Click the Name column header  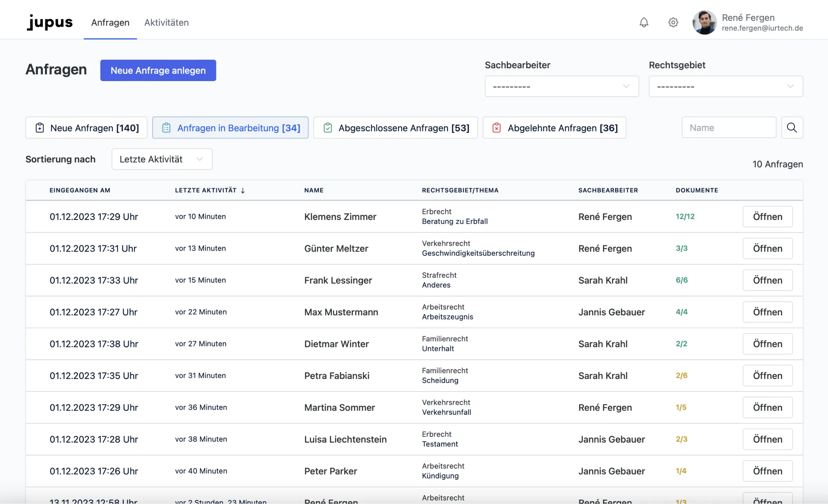click(x=314, y=191)
